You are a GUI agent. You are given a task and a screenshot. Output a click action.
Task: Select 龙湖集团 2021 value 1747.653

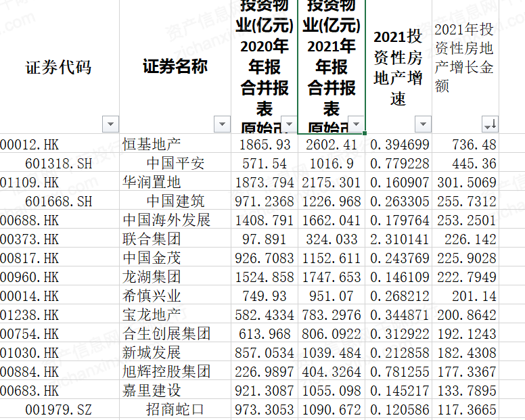[x=332, y=277]
